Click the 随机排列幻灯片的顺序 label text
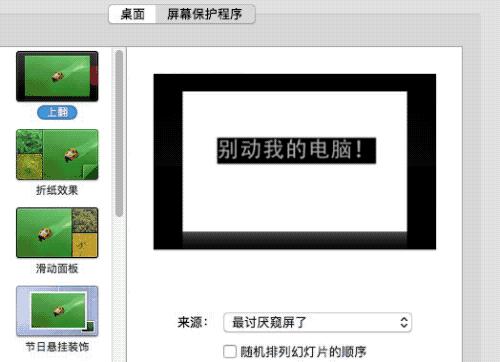The image size is (500, 362). point(303,352)
